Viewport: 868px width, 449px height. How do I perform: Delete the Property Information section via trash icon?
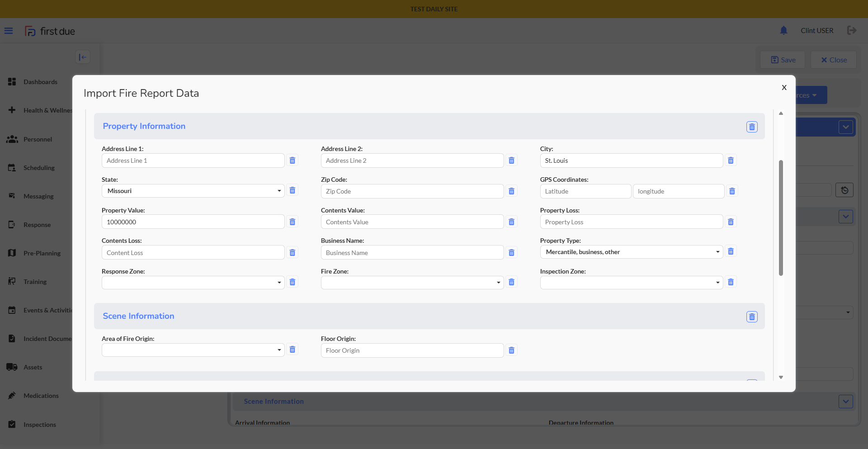(751, 127)
